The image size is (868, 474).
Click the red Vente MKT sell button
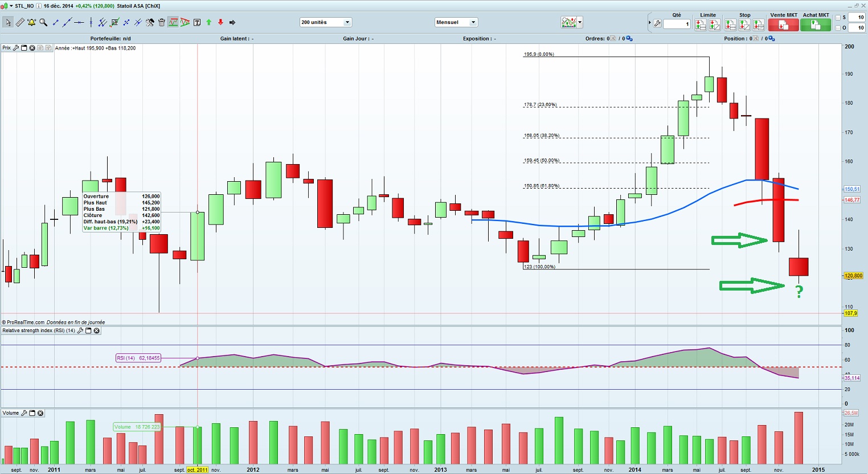click(784, 24)
